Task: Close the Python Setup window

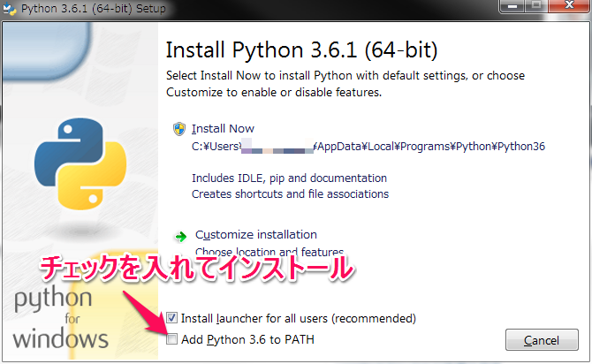Action: [569, 6]
